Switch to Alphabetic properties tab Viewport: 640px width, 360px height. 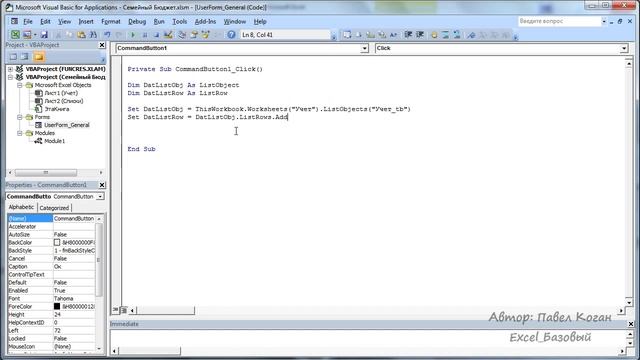pos(22,207)
